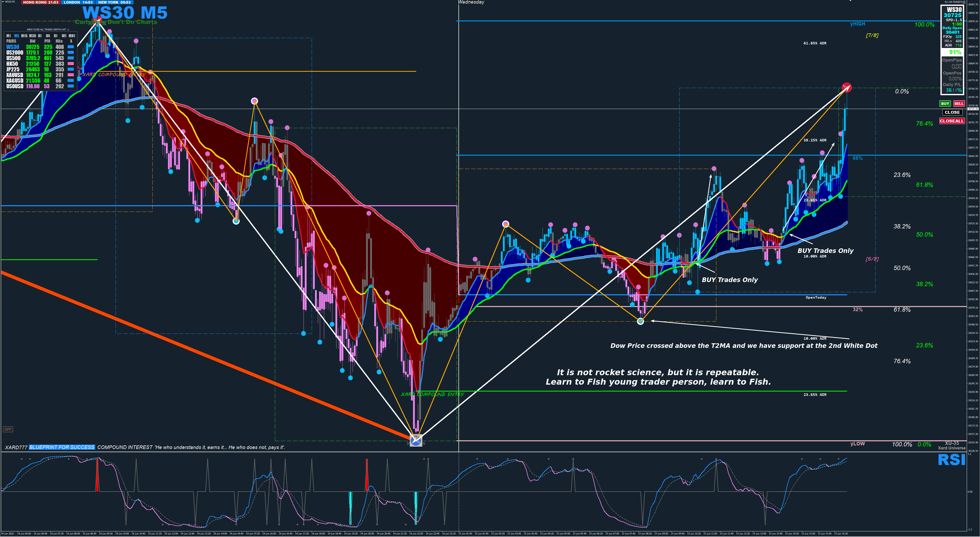
Task: Select the D1 timeframe tab
Action: point(56,36)
